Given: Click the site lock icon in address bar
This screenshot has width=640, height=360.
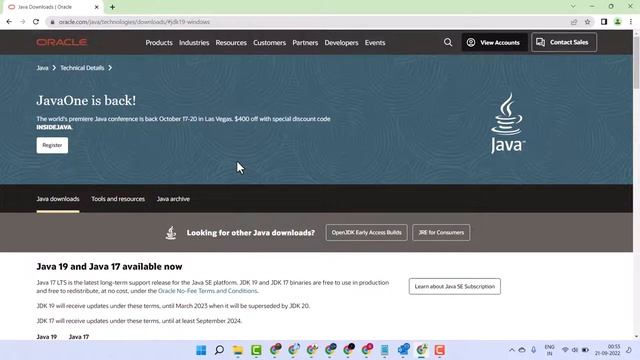Looking at the screenshot, I should coord(52,22).
